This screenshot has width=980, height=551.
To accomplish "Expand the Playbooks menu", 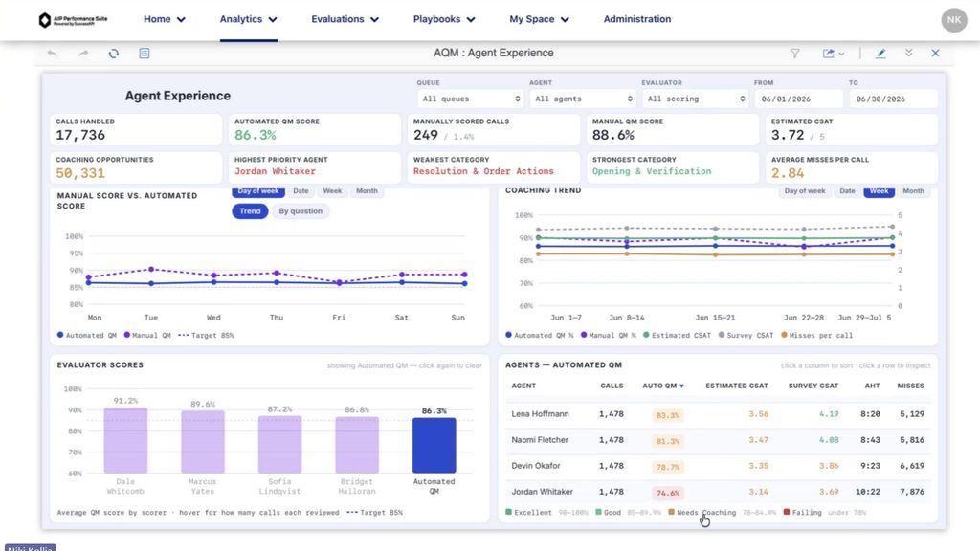I will pos(444,19).
